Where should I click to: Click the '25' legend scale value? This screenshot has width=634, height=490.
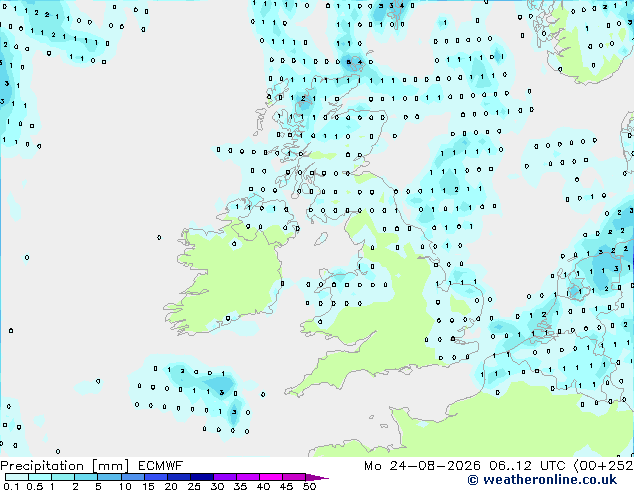194,486
